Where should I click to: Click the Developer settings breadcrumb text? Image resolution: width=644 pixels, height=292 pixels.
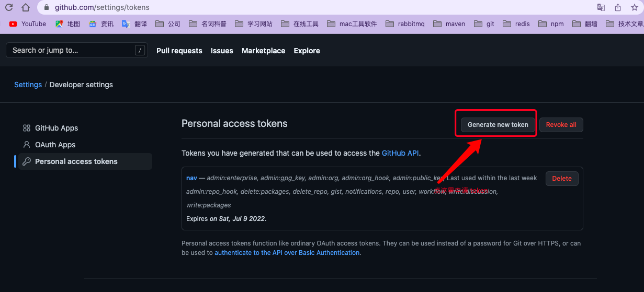pyautogui.click(x=81, y=85)
